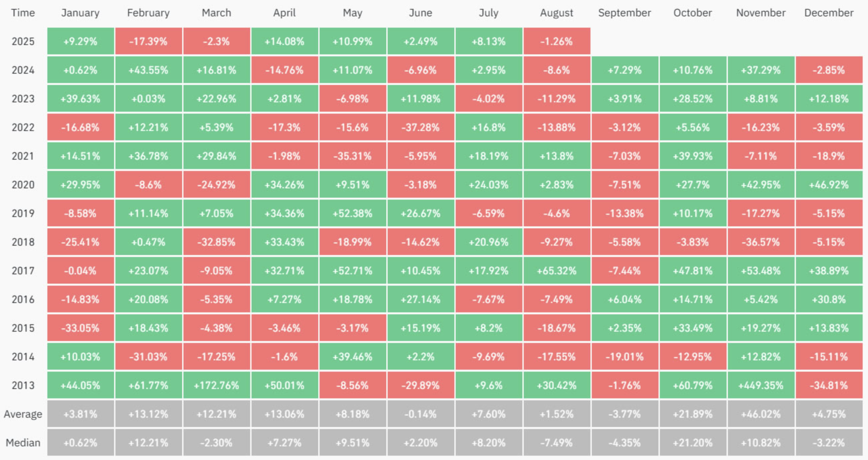Select the +46.92% December 2020 cell

(829, 185)
